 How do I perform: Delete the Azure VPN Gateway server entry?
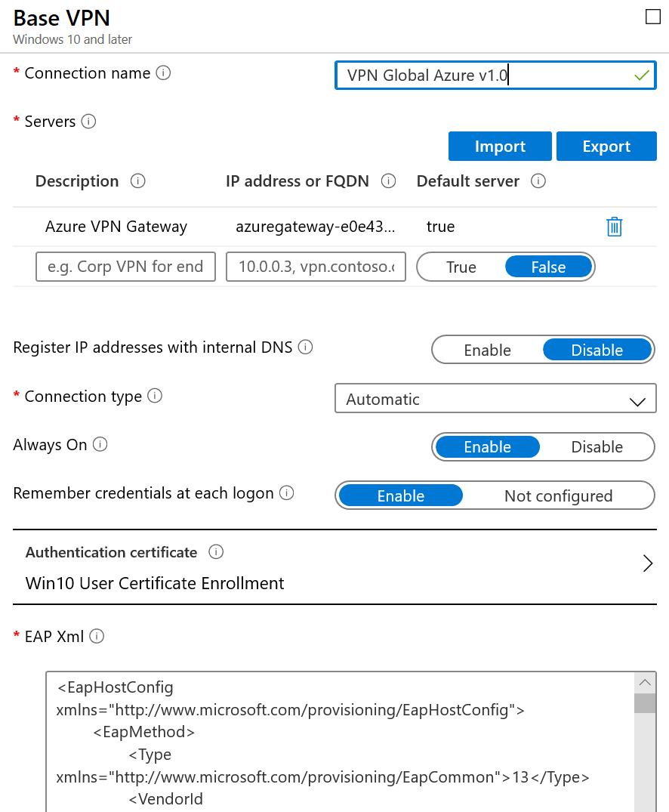tap(614, 227)
